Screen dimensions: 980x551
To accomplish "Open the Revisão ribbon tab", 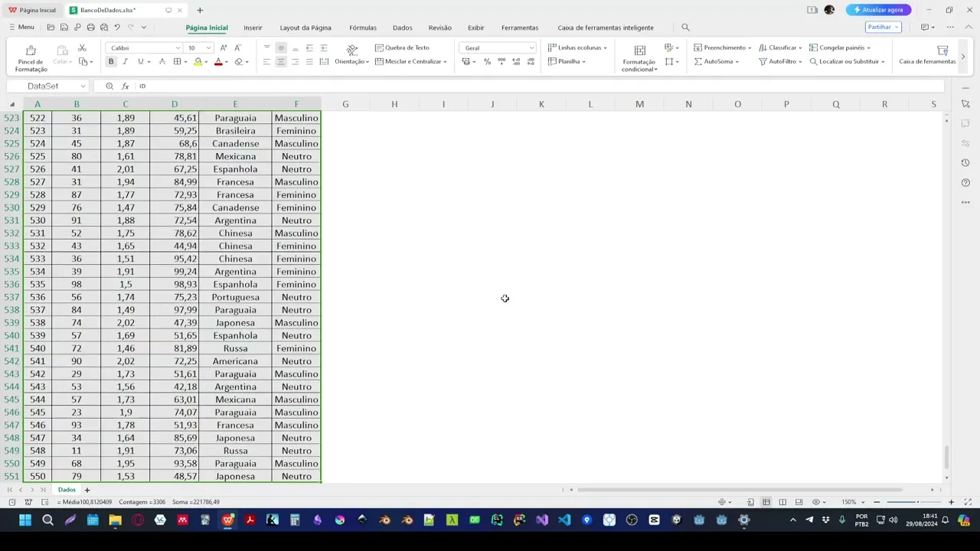I will pos(440,28).
